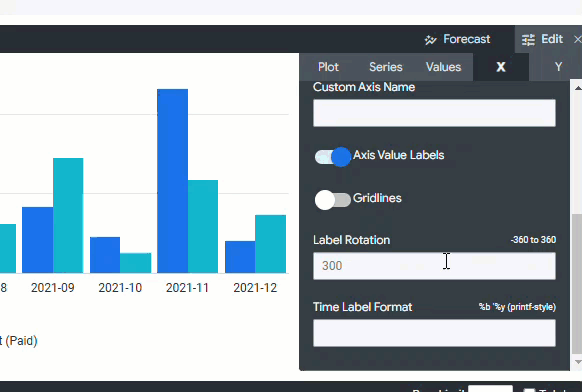
Task: Click the 2021-12 axis label
Action: point(255,288)
